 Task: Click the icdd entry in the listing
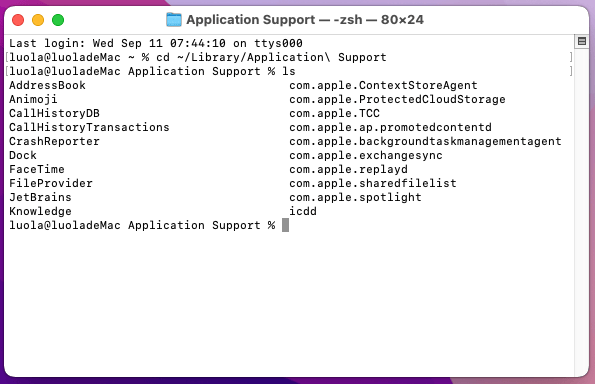(303, 211)
